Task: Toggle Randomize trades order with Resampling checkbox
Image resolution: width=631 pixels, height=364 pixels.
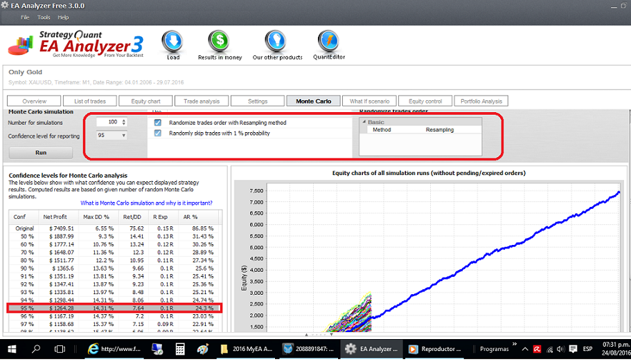Action: click(x=158, y=122)
